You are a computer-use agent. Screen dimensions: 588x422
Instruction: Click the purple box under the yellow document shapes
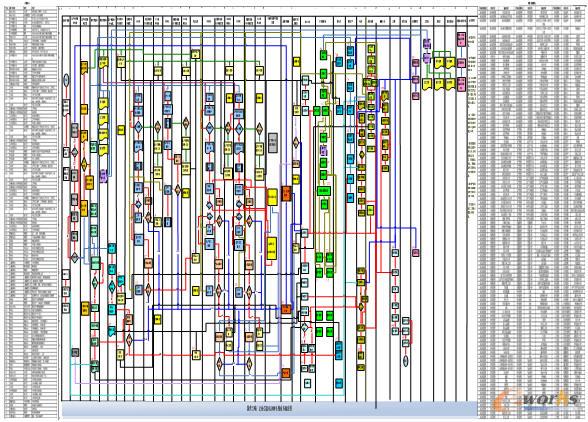click(x=104, y=176)
